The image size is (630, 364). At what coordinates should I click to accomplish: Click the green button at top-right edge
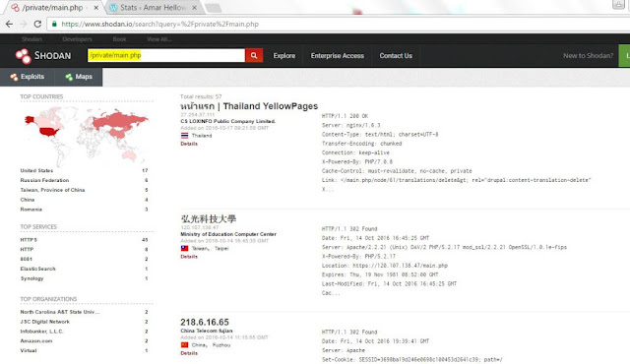click(625, 56)
